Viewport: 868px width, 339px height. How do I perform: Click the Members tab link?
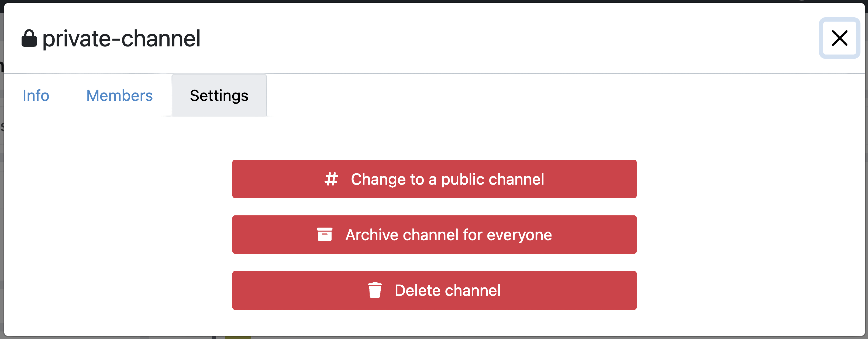pos(119,96)
